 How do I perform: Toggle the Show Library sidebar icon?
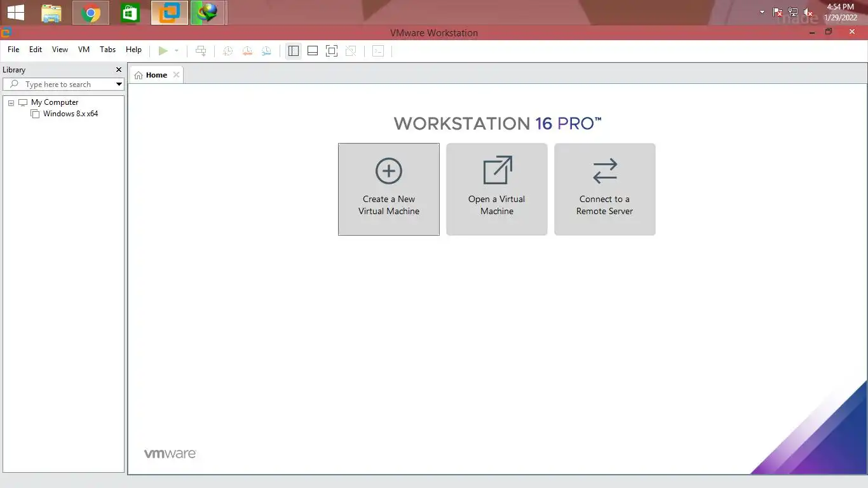(x=293, y=51)
